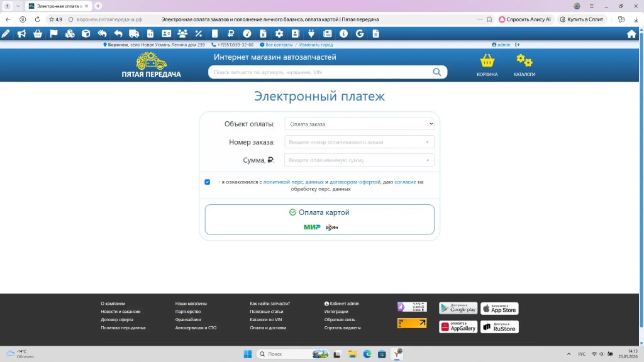Click the megaphone icon in admin toolbar
The height and width of the screenshot is (362, 644).
click(x=21, y=34)
